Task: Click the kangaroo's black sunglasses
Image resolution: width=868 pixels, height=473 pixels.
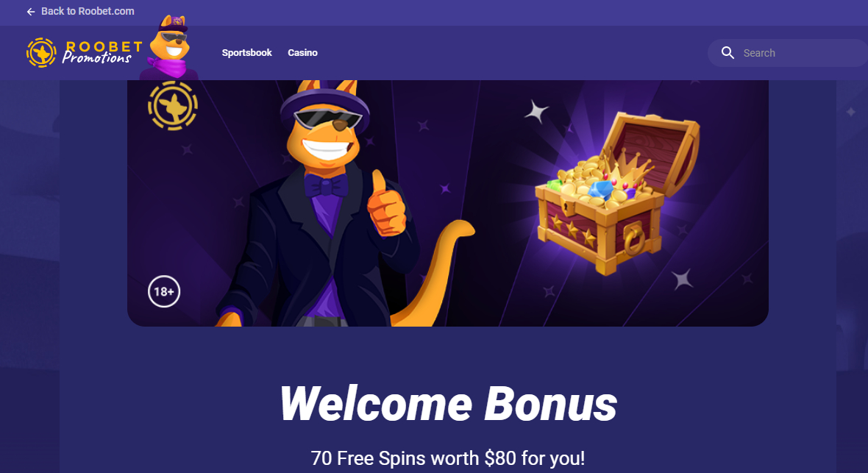Action: [x=328, y=118]
